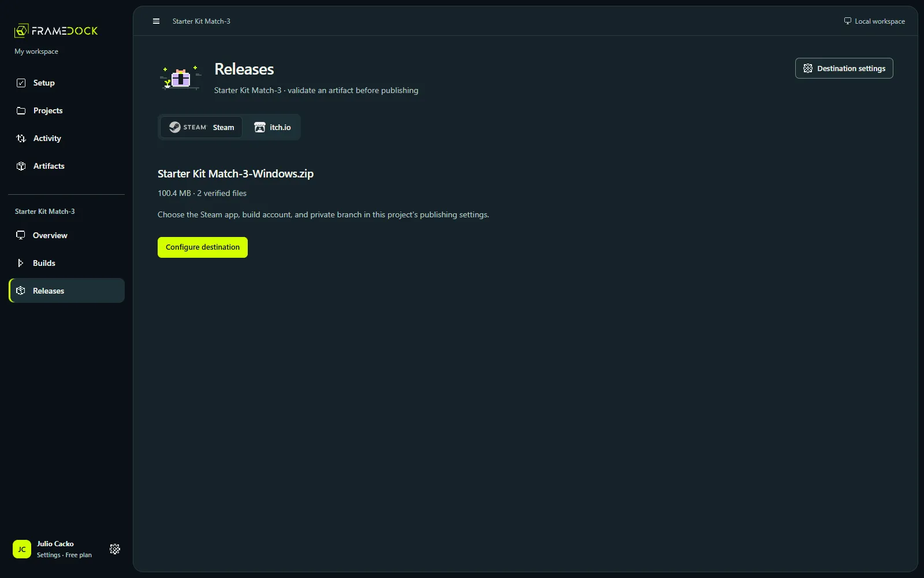Viewport: 924px width, 578px height.
Task: Click the Configure destination button
Action: pyautogui.click(x=203, y=247)
